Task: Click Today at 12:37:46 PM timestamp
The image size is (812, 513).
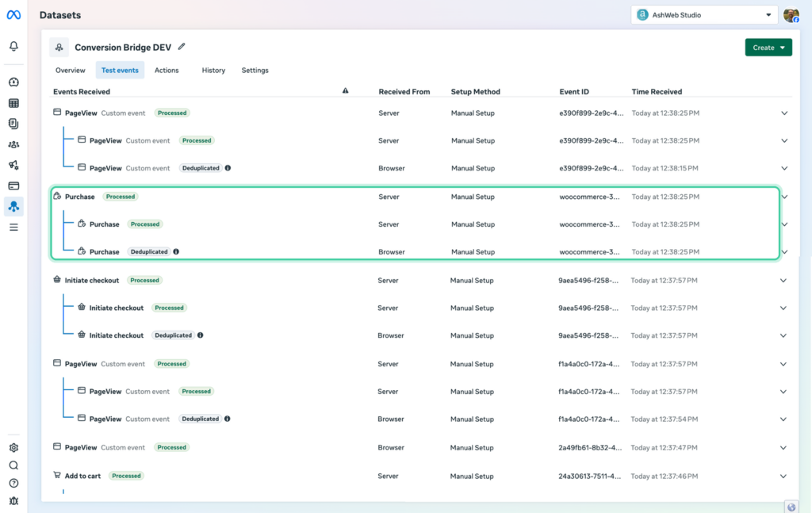Action: (664, 477)
